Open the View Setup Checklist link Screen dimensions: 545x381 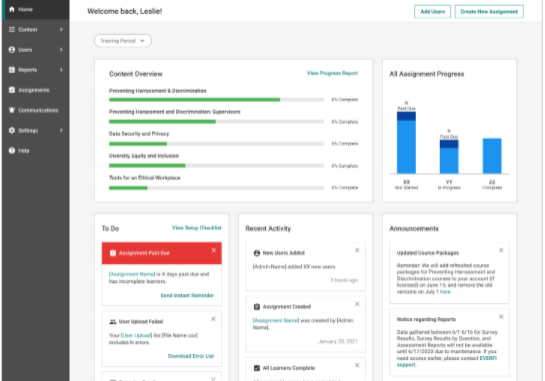(x=197, y=228)
